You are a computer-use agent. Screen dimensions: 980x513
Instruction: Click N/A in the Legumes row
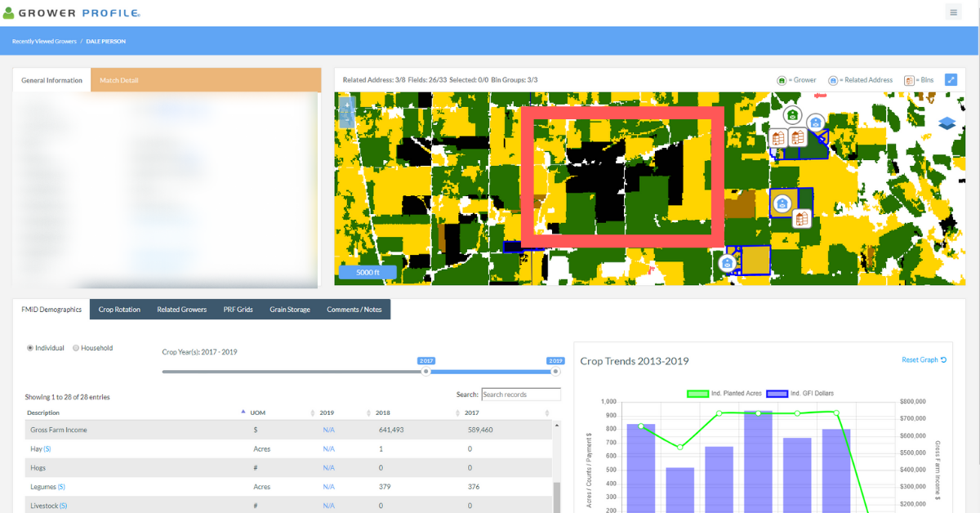coord(328,487)
